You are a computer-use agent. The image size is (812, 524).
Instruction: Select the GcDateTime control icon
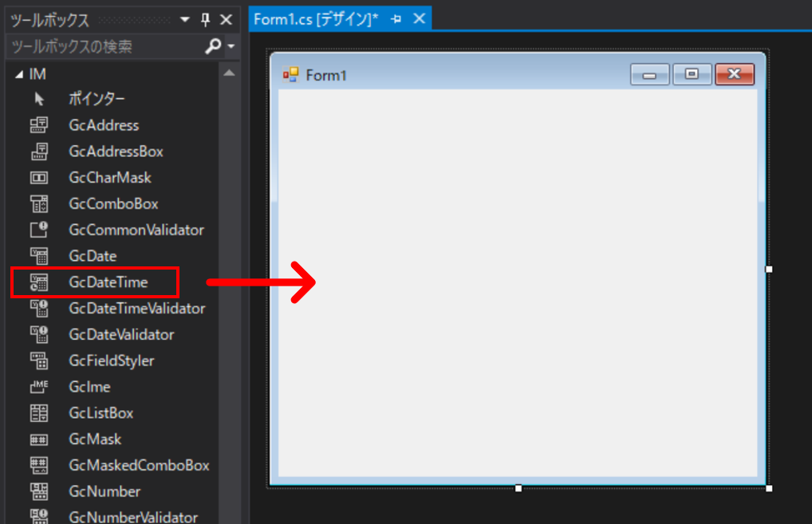pyautogui.click(x=39, y=282)
